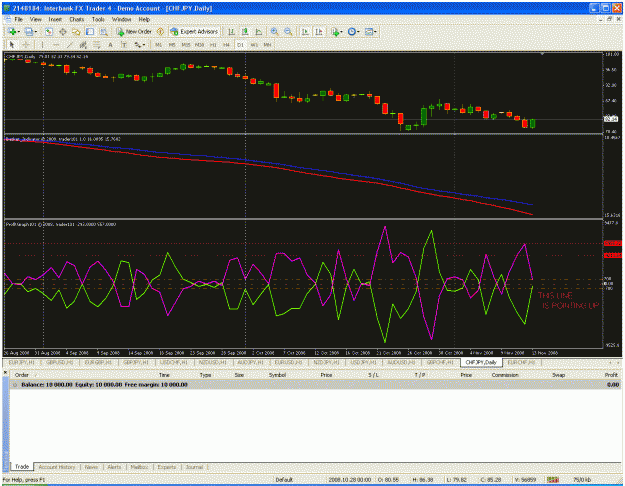Screen dimensions: 625x486
Task: Open the Alerts terminal tab
Action: pyautogui.click(x=114, y=467)
